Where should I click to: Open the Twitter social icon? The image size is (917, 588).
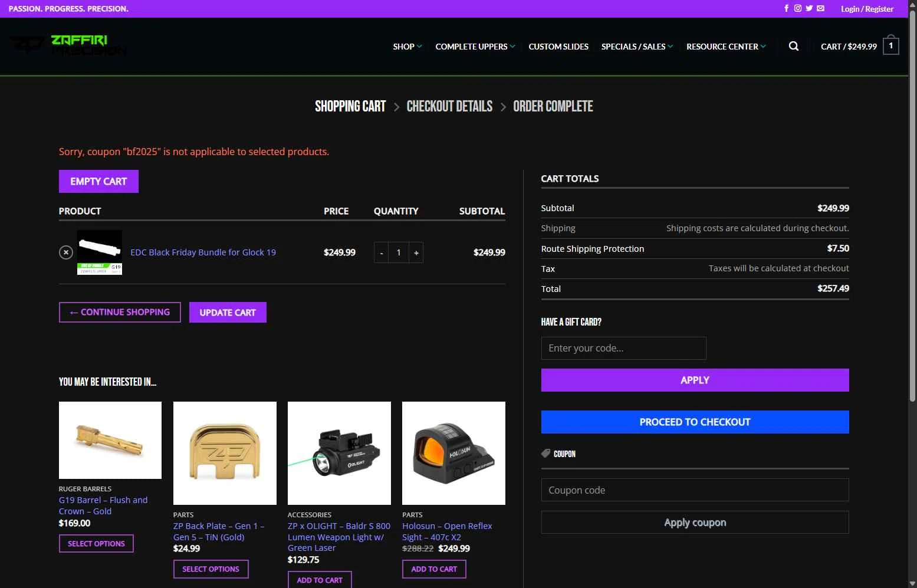click(809, 8)
